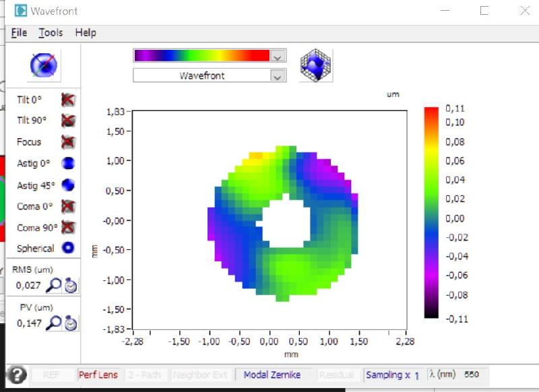Viewport: 539px width, 392px height.
Task: Open the Tools menu
Action: [51, 32]
